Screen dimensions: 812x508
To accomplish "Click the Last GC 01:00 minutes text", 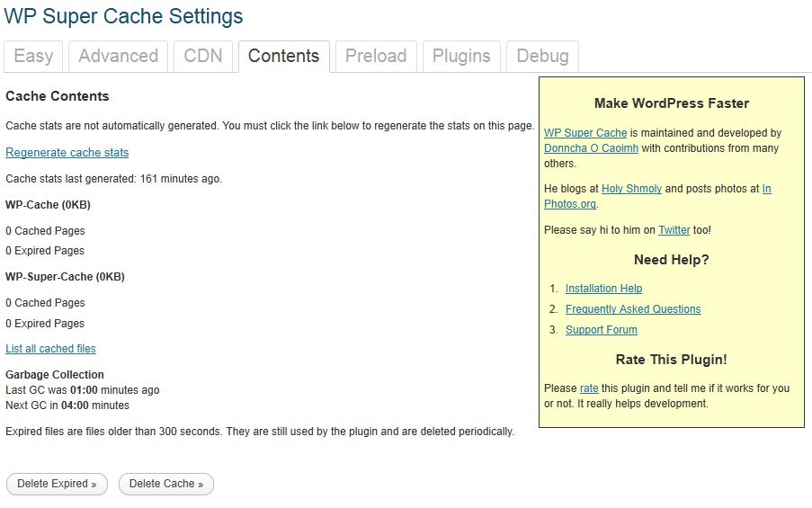I will 83,390.
